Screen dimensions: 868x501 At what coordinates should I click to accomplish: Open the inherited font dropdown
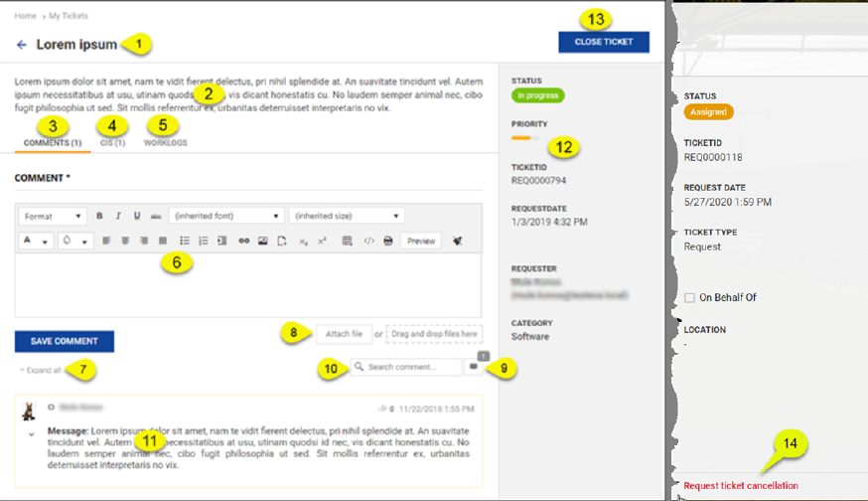tap(227, 216)
